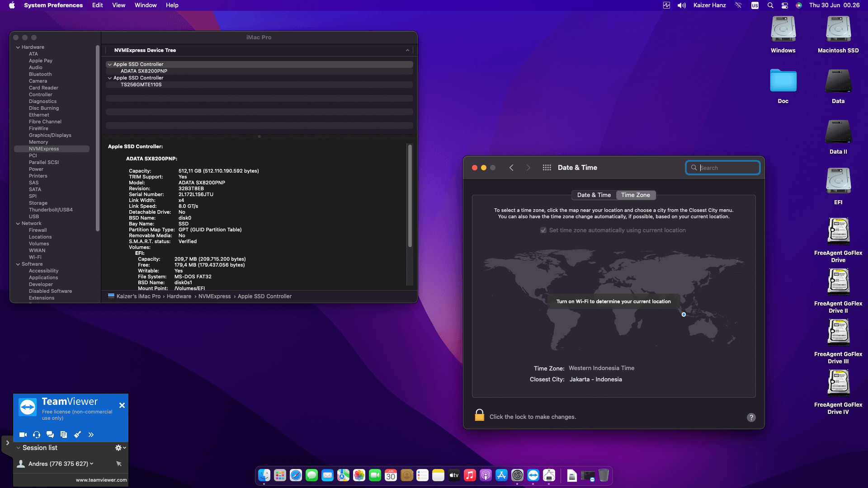The width and height of the screenshot is (868, 488).
Task: Select Graphics/Displays in sidebar
Action: 50,135
